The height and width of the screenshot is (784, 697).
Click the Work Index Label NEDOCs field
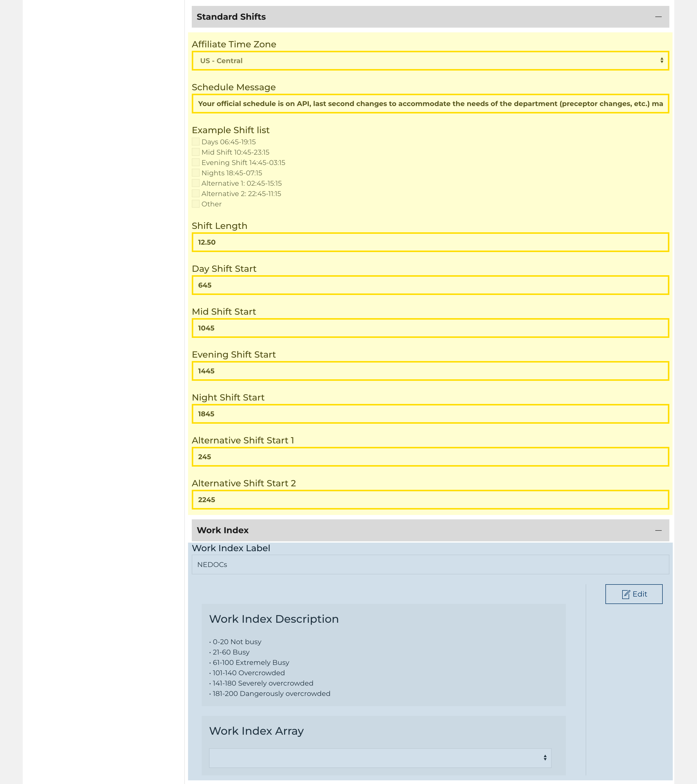pos(430,565)
